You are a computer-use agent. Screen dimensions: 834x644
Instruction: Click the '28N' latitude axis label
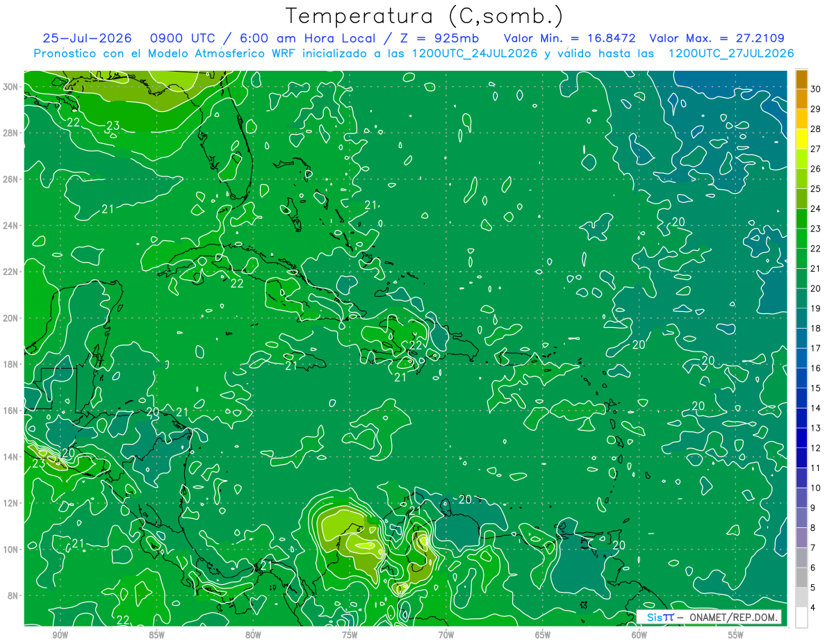[10, 133]
